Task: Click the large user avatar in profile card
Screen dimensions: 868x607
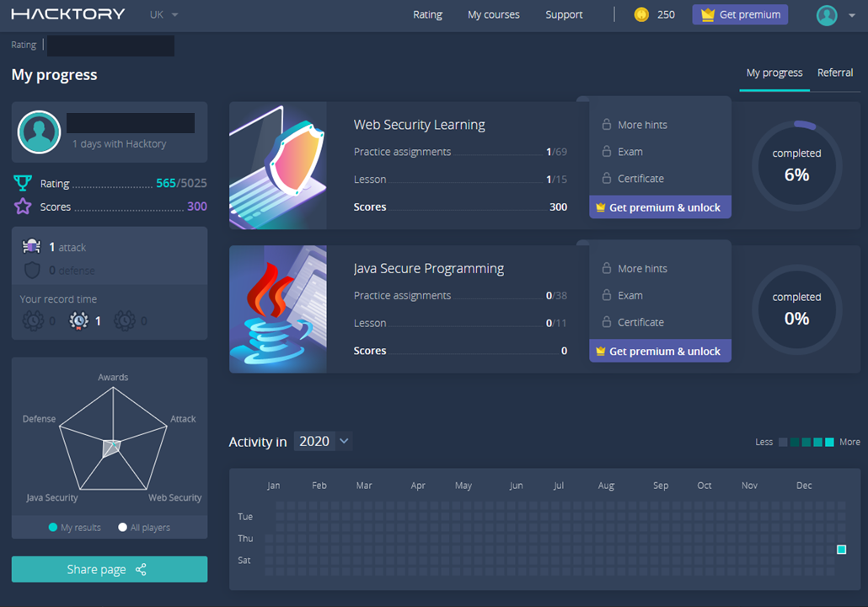Action: pyautogui.click(x=39, y=132)
